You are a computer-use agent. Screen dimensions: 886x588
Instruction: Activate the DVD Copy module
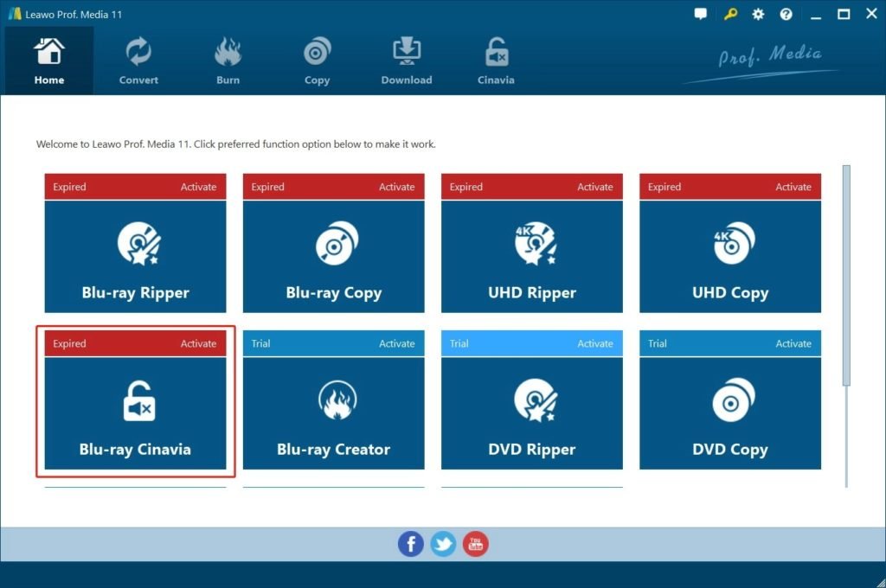pyautogui.click(x=793, y=343)
